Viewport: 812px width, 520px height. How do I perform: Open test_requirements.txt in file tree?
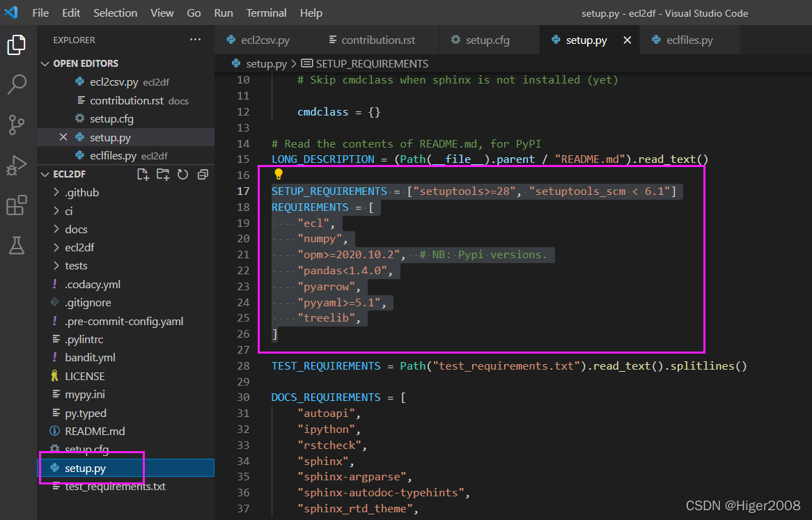126,487
